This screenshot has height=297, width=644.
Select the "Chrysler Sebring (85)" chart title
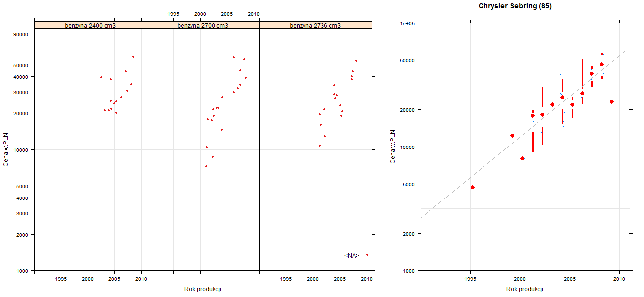point(515,6)
